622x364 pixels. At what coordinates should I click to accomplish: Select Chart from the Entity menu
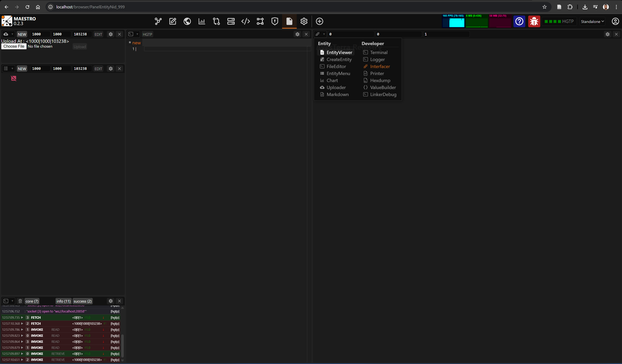coord(329,80)
